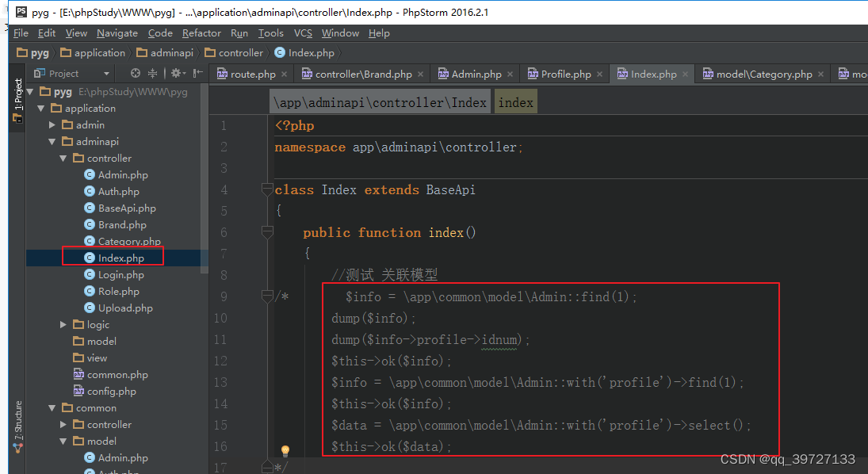Select the view folder in project tree

pyautogui.click(x=90, y=357)
